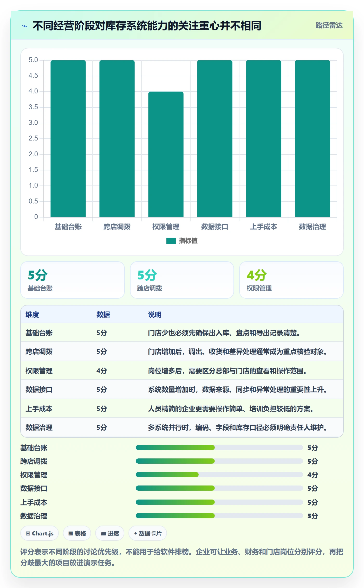This screenshot has width=364, height=588.
Task: Click the 基础台账 progress bar
Action: [x=219, y=448]
